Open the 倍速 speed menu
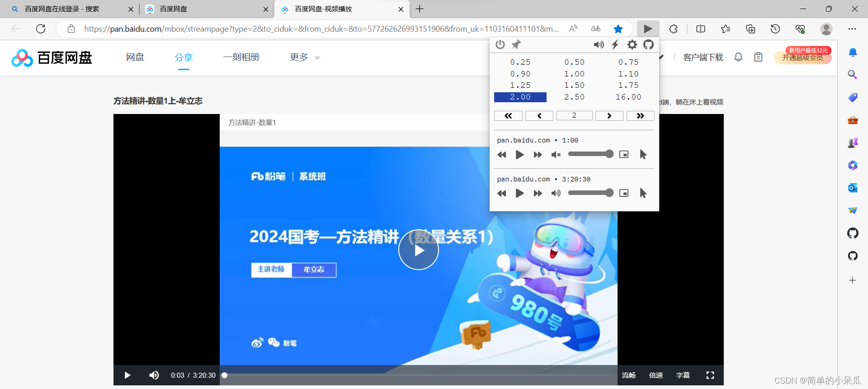This screenshot has height=389, width=868. pyautogui.click(x=656, y=375)
